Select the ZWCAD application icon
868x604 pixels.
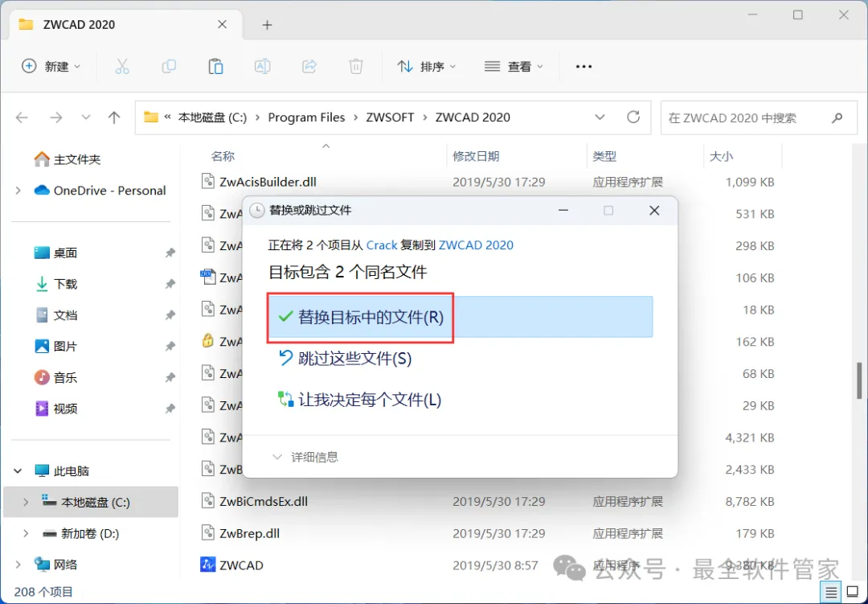coord(207,565)
